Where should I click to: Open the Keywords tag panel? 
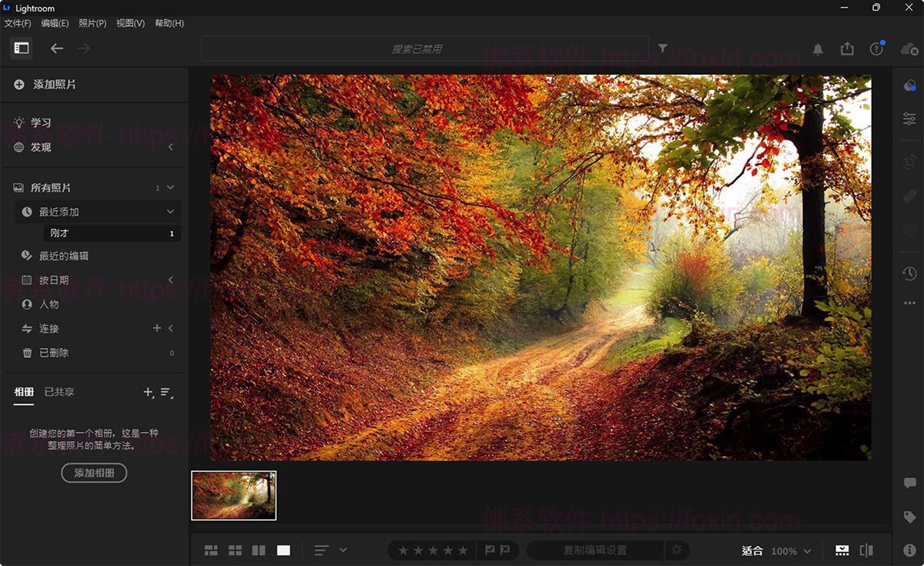(x=909, y=517)
